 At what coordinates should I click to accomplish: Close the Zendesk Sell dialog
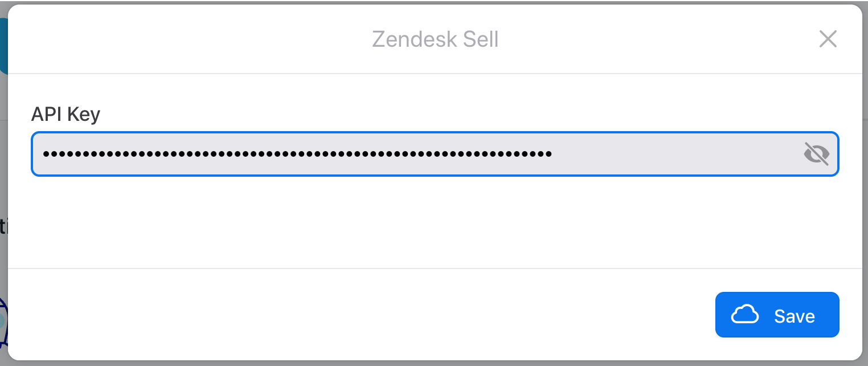click(x=828, y=39)
